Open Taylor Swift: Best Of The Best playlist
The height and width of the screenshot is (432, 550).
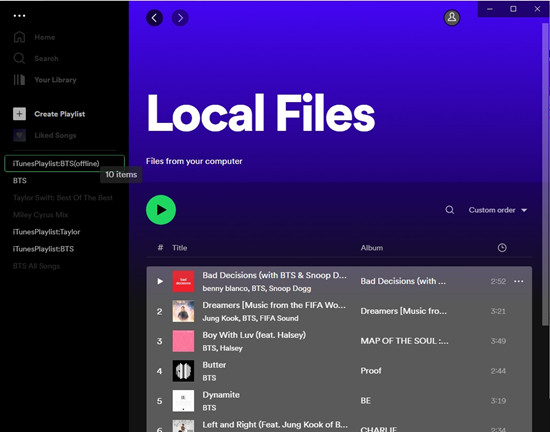(x=63, y=198)
